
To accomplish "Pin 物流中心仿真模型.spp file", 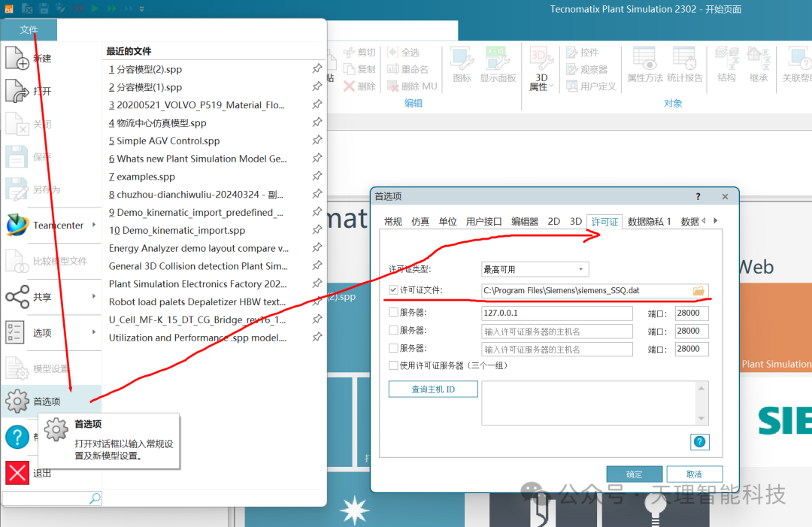I will tap(317, 123).
